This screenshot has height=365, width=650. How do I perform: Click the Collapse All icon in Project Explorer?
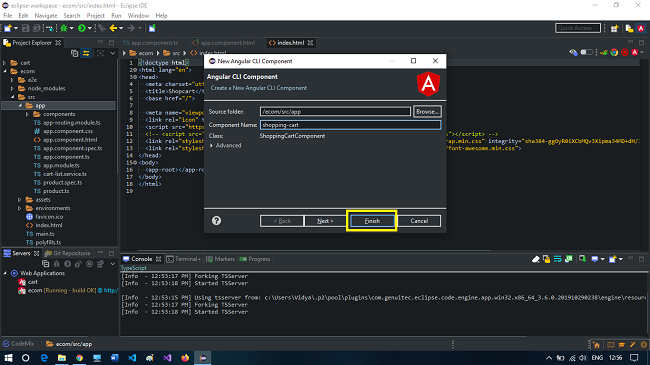[74, 53]
